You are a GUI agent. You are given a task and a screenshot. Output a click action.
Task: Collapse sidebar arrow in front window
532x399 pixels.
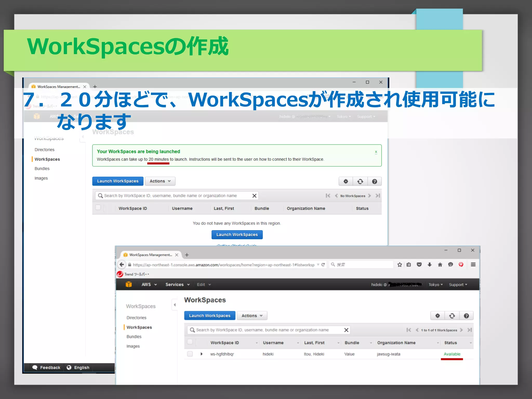coord(175,305)
